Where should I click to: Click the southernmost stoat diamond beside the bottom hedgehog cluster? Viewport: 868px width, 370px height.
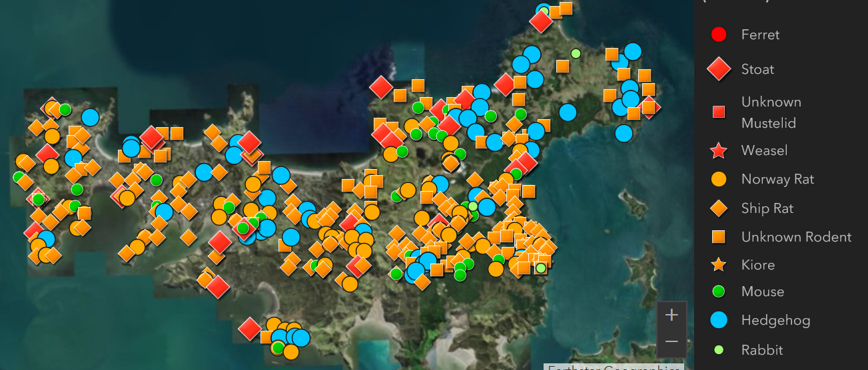point(250,328)
